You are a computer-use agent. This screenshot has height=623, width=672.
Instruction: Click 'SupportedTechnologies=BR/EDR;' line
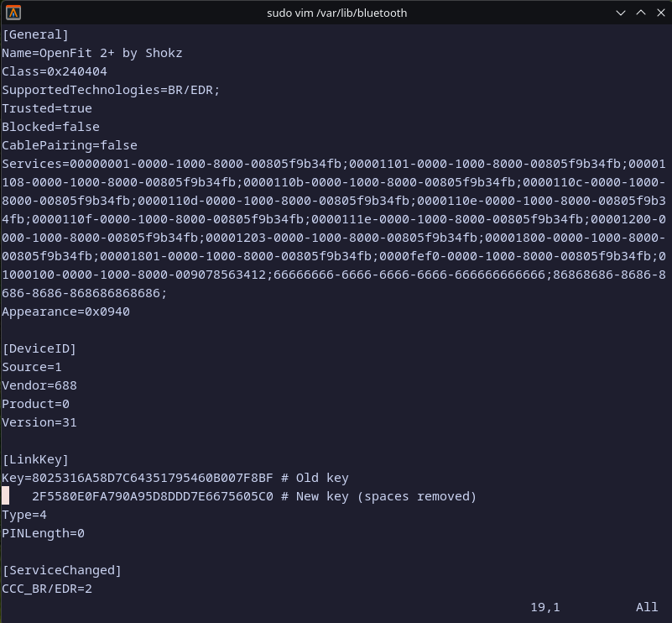(x=111, y=90)
